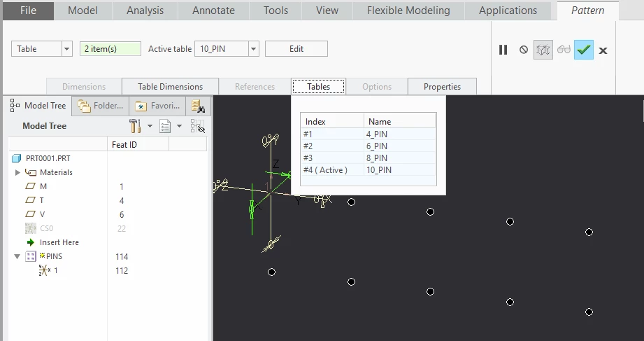Click the 2 item(s) collector field
The width and height of the screenshot is (644, 341).
point(110,49)
